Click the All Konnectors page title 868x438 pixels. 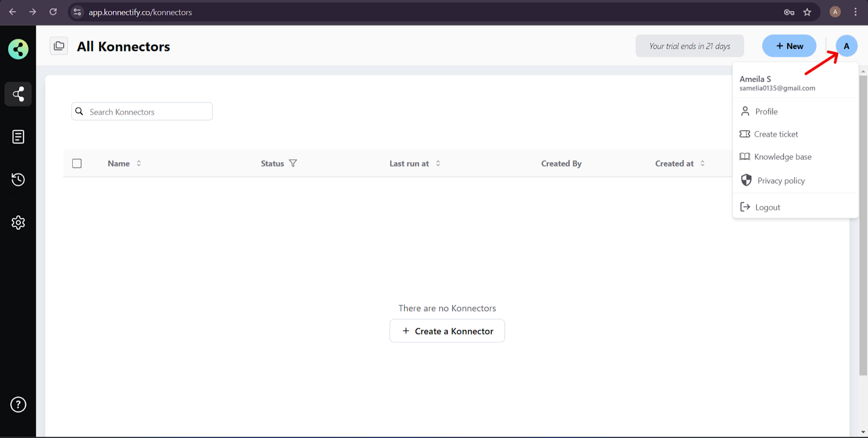tap(124, 47)
